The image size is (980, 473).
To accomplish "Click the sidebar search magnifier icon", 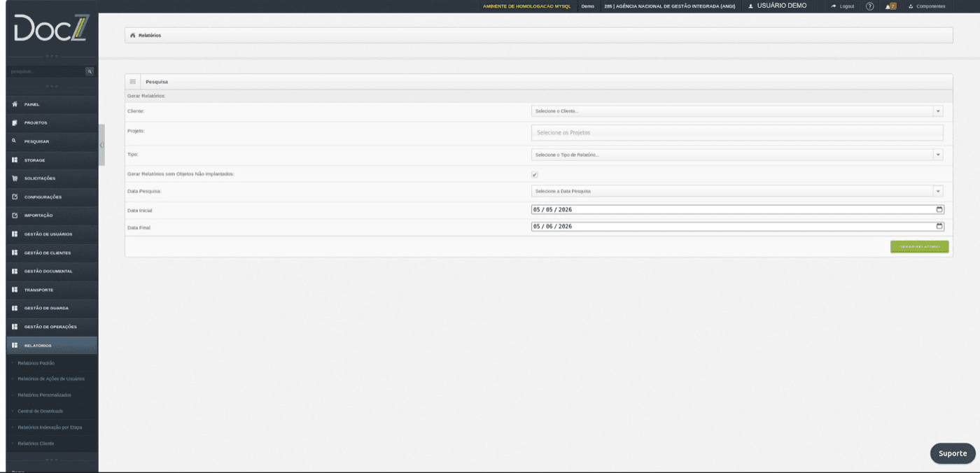I will [x=90, y=71].
